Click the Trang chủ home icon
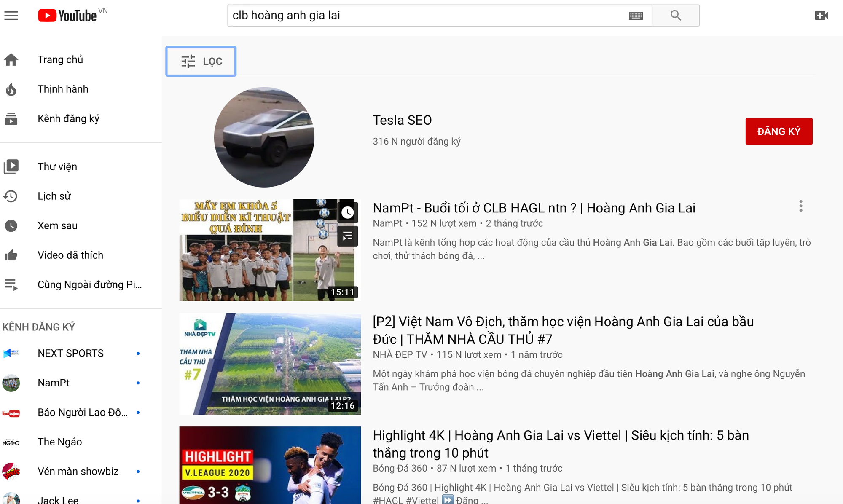This screenshot has height=504, width=843. [11, 60]
